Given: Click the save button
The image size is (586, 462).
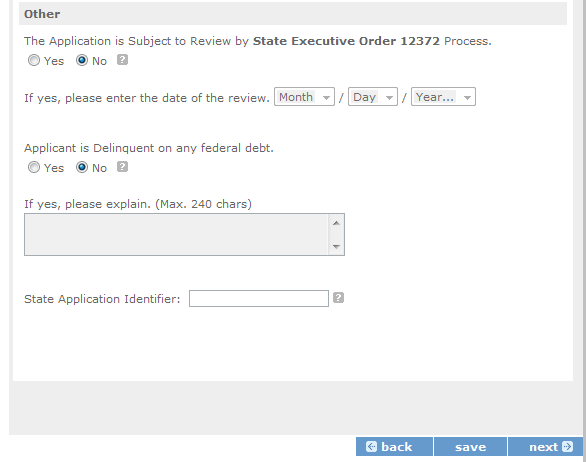Looking at the screenshot, I should click(x=470, y=447).
